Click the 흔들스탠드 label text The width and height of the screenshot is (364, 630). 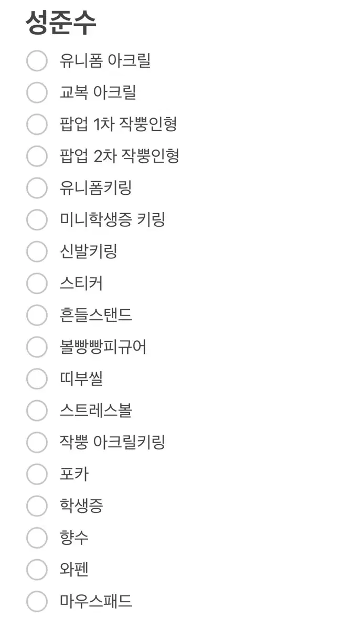96,315
